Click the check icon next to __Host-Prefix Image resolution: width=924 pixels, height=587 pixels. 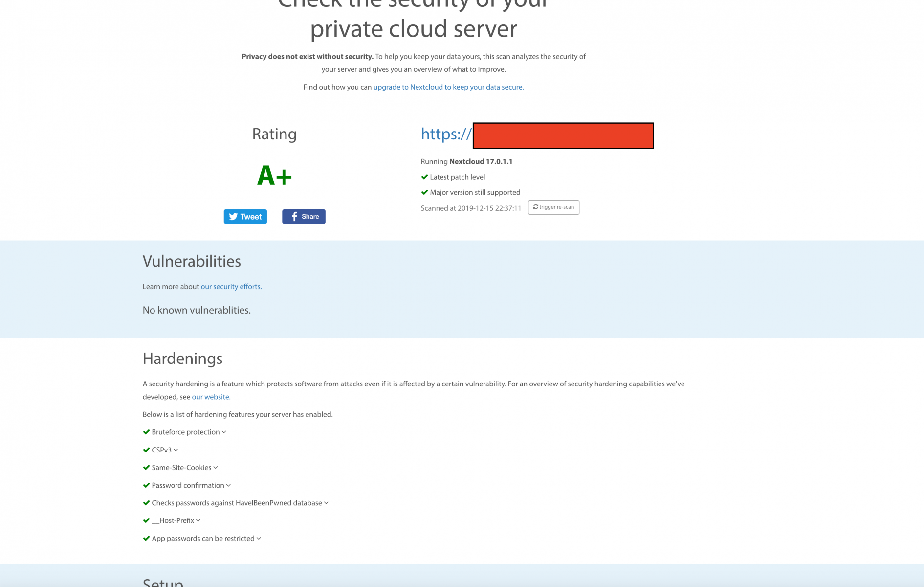[x=146, y=520]
